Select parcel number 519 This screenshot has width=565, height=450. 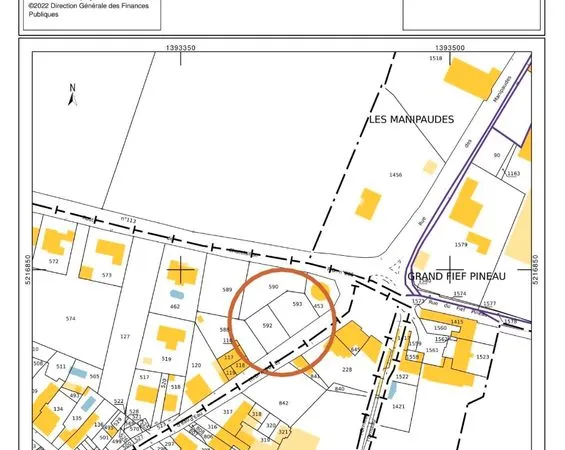[166, 359]
